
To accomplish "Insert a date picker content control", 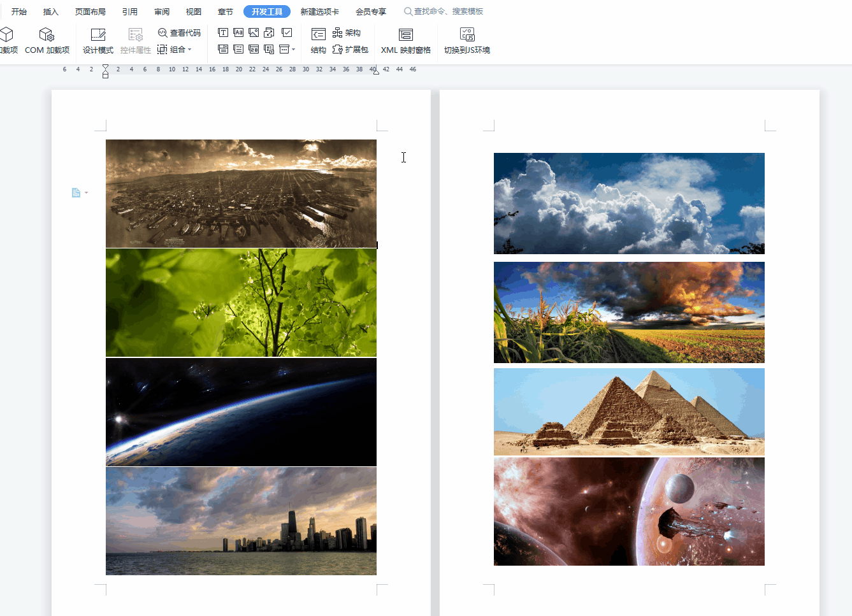I will click(254, 49).
